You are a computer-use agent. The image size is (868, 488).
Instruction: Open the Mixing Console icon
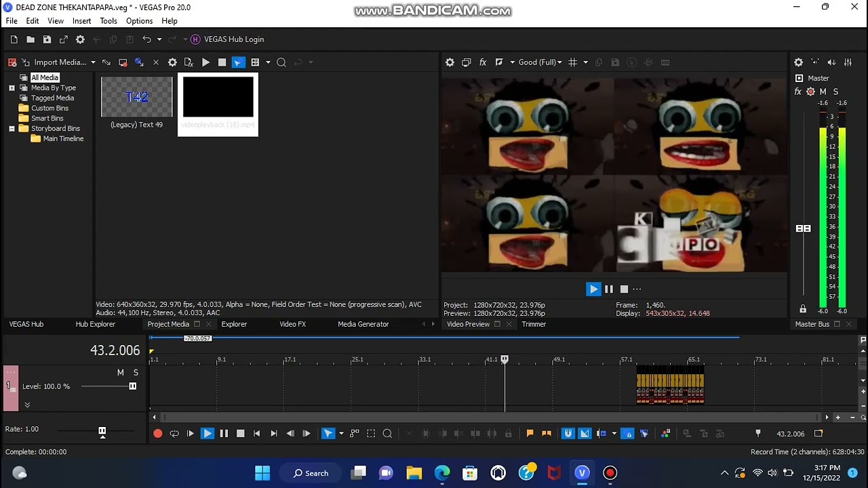tap(848, 62)
